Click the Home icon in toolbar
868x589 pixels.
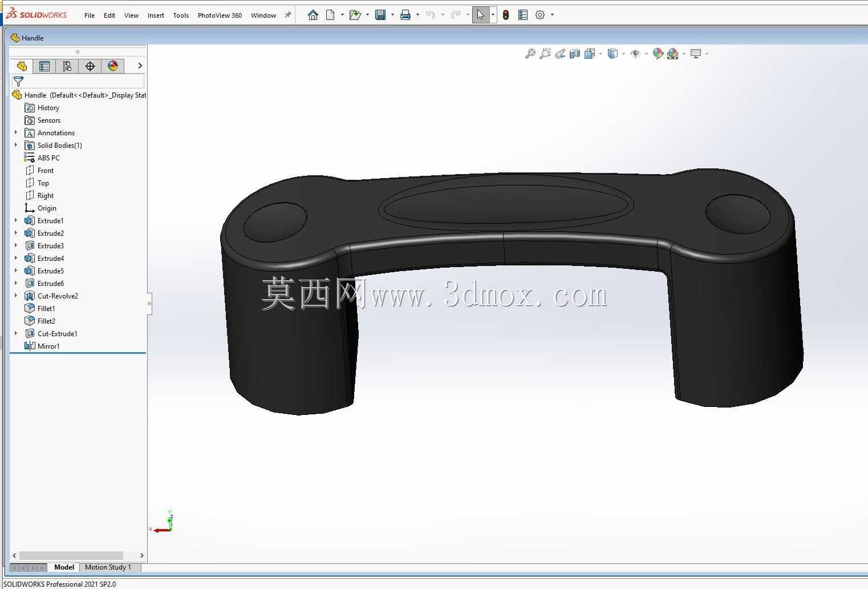[313, 15]
